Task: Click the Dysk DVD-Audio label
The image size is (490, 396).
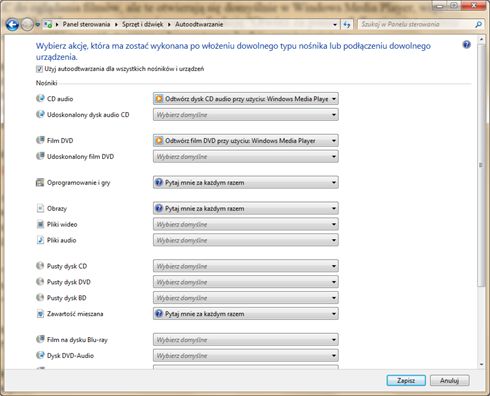Action: [70, 356]
